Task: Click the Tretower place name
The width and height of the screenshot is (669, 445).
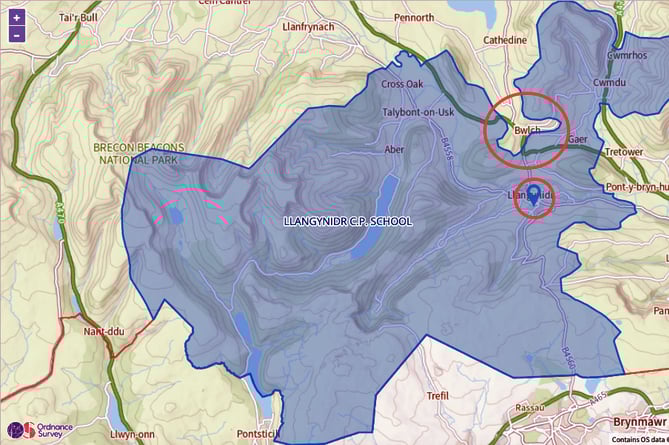Action: [624, 152]
